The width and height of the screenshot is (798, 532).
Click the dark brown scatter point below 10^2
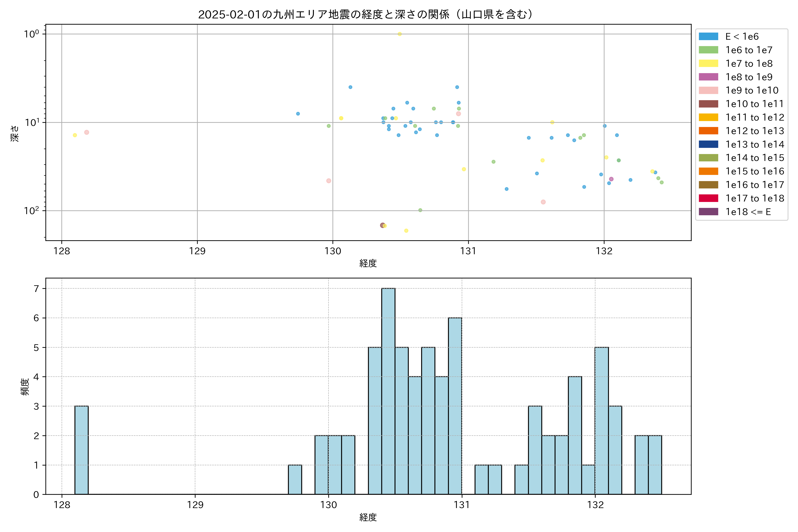click(x=382, y=225)
